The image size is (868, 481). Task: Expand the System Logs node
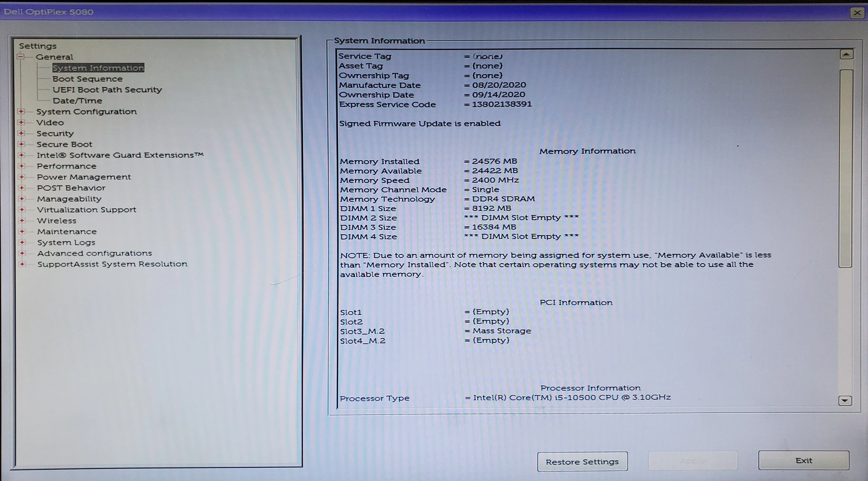22,242
